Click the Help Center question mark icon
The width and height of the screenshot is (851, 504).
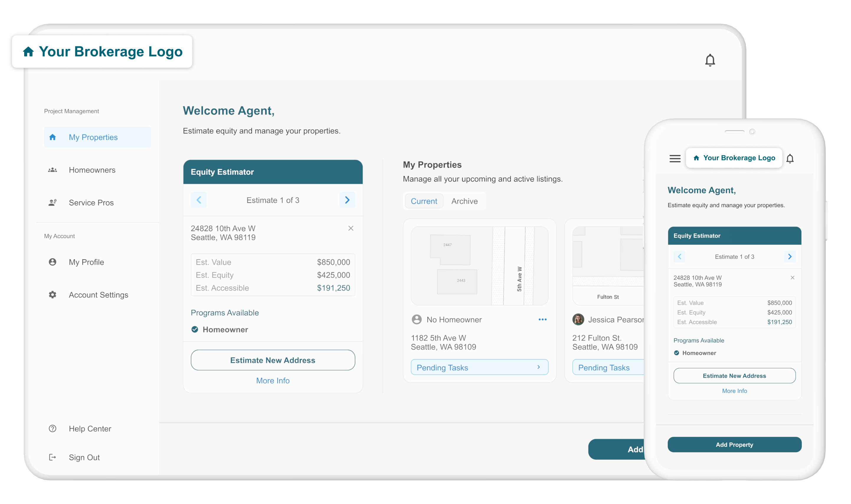(52, 428)
